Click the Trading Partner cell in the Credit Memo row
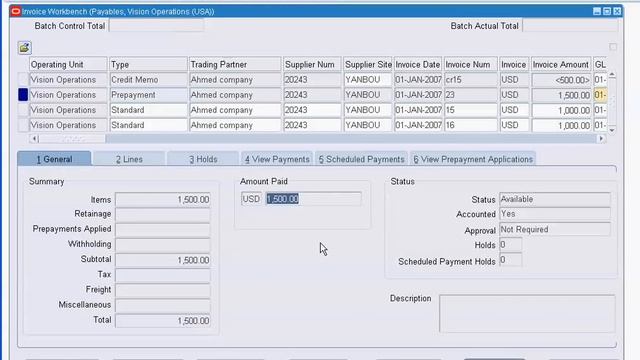640x360 pixels. pyautogui.click(x=235, y=80)
